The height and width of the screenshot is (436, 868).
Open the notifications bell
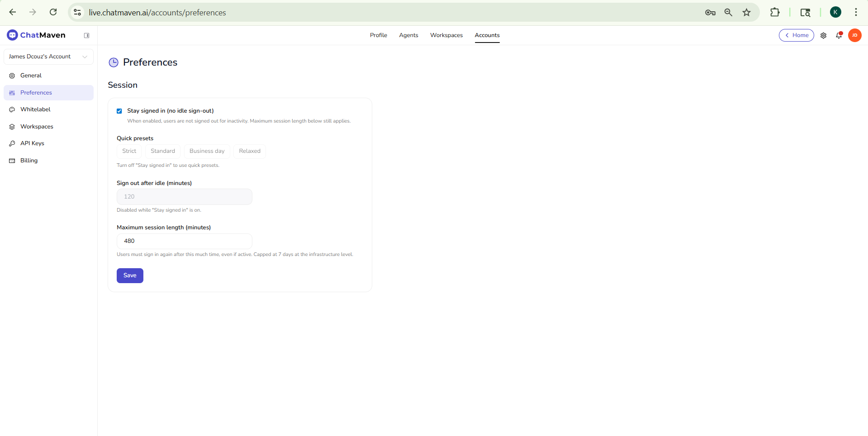point(839,35)
